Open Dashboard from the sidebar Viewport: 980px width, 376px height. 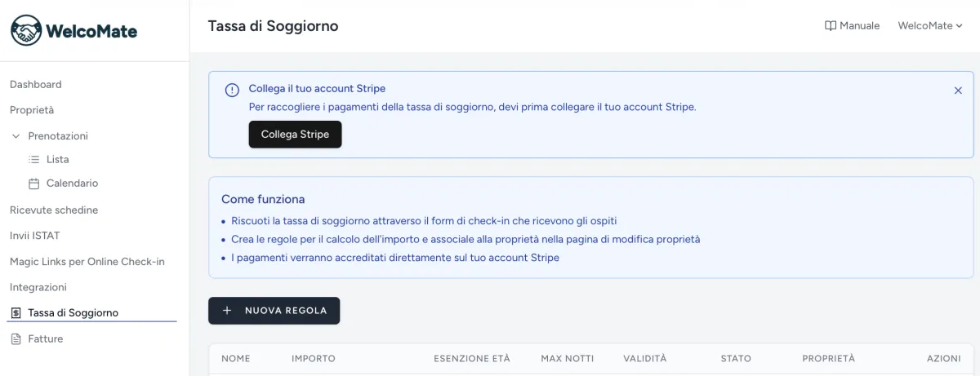click(36, 85)
